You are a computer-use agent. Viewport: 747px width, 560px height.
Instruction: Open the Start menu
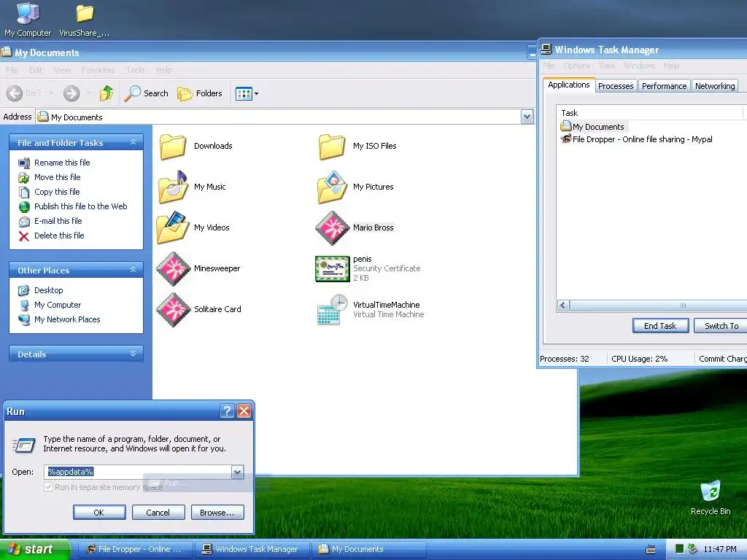pyautogui.click(x=35, y=549)
